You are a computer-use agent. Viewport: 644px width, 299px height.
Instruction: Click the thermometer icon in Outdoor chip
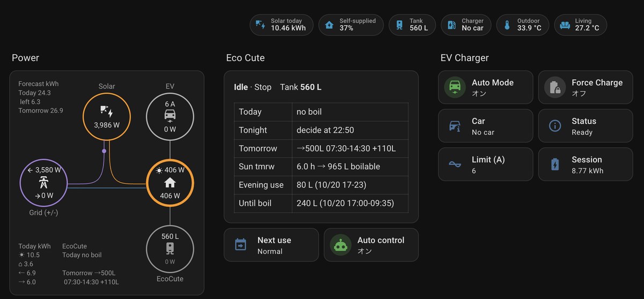[x=507, y=25]
